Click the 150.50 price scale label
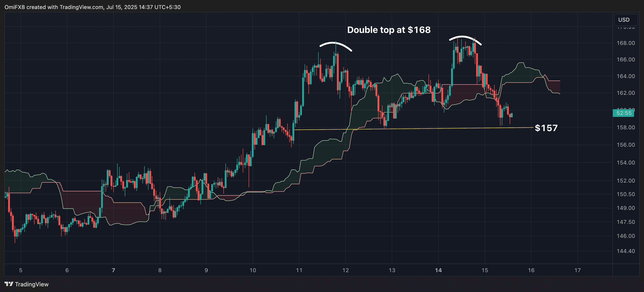 (625, 194)
